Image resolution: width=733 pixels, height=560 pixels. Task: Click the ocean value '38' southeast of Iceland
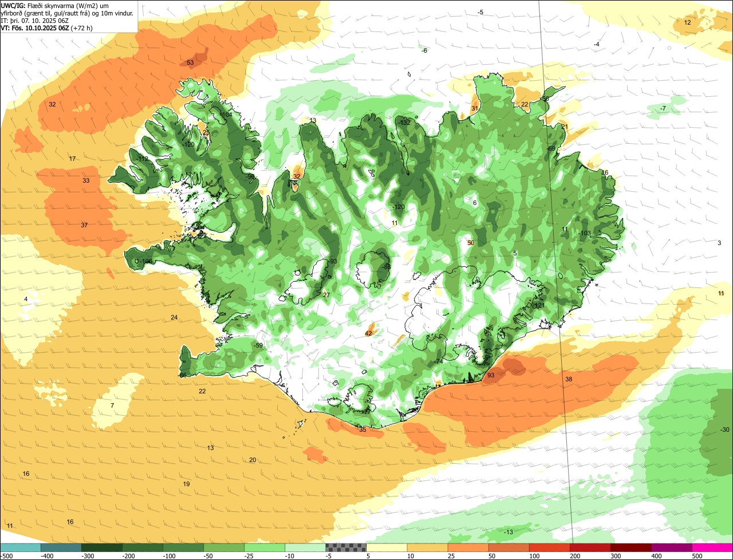click(569, 379)
